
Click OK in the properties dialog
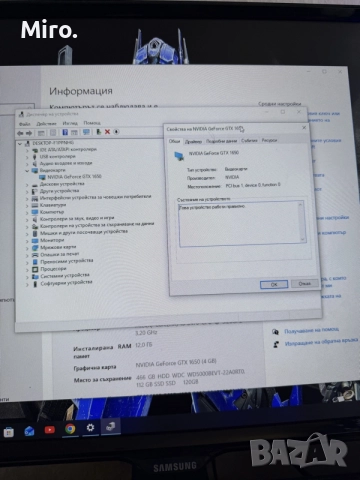[x=274, y=284]
